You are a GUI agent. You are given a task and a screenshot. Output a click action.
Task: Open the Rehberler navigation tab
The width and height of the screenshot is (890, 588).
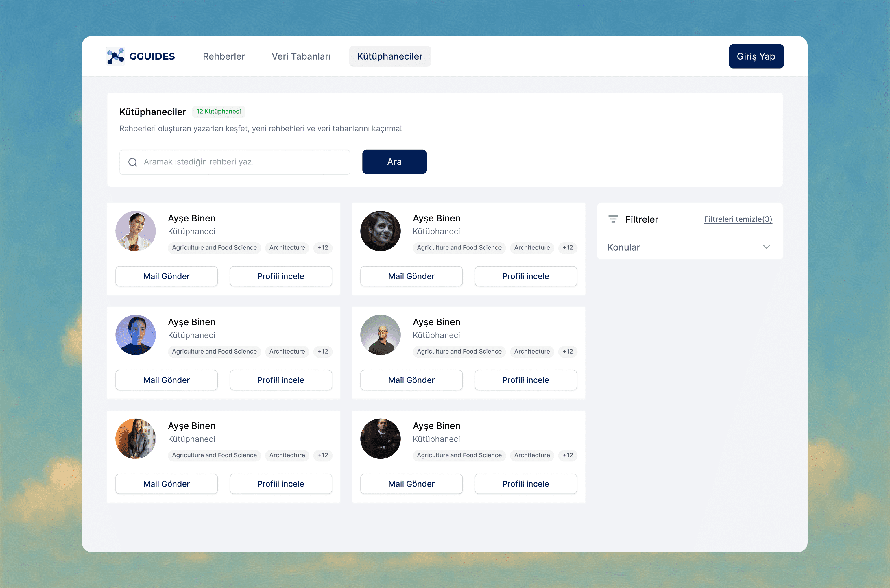224,56
